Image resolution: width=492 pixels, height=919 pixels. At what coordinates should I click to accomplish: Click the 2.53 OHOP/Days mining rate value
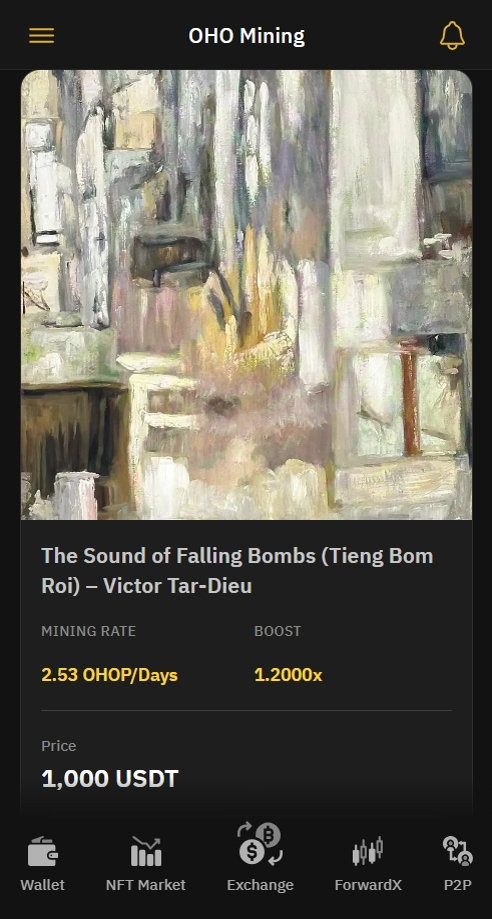tap(110, 675)
